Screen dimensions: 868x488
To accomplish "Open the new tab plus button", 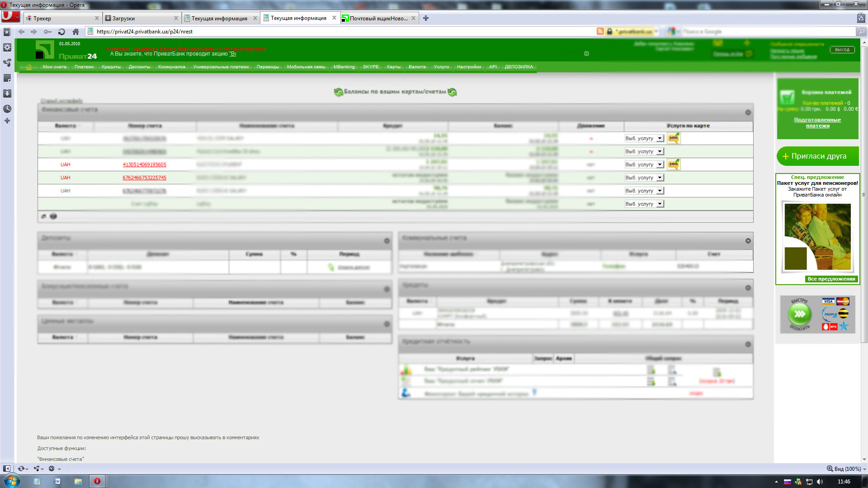I will point(425,18).
